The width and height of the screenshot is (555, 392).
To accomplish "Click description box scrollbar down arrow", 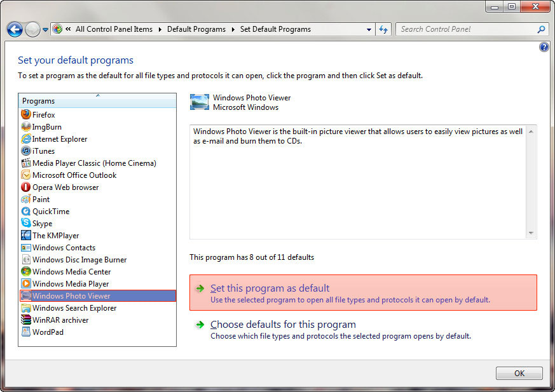I will (531, 233).
